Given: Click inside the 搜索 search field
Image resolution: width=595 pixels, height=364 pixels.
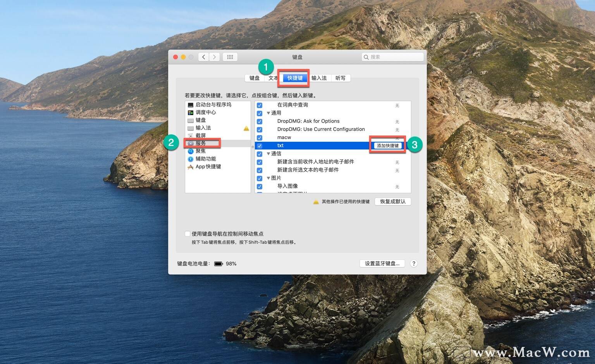Looking at the screenshot, I should pyautogui.click(x=392, y=57).
